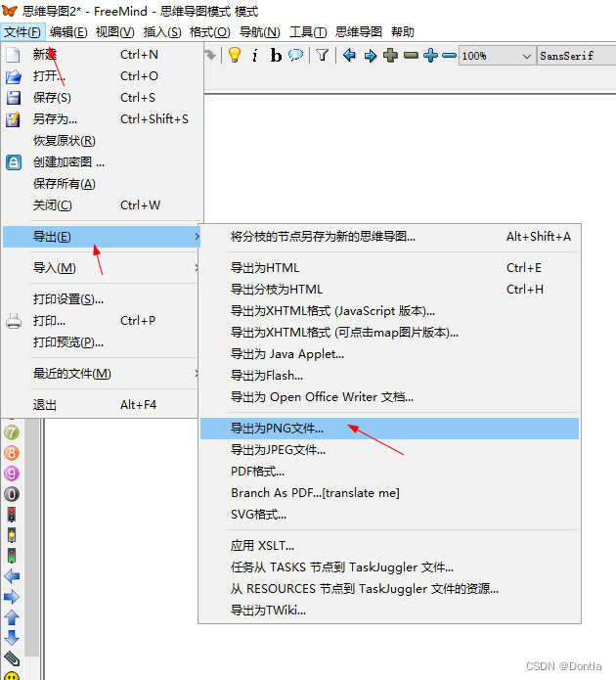Viewport: 616px width, 680px height.
Task: Choose 保存(S) from the file menu
Action: tap(102, 98)
